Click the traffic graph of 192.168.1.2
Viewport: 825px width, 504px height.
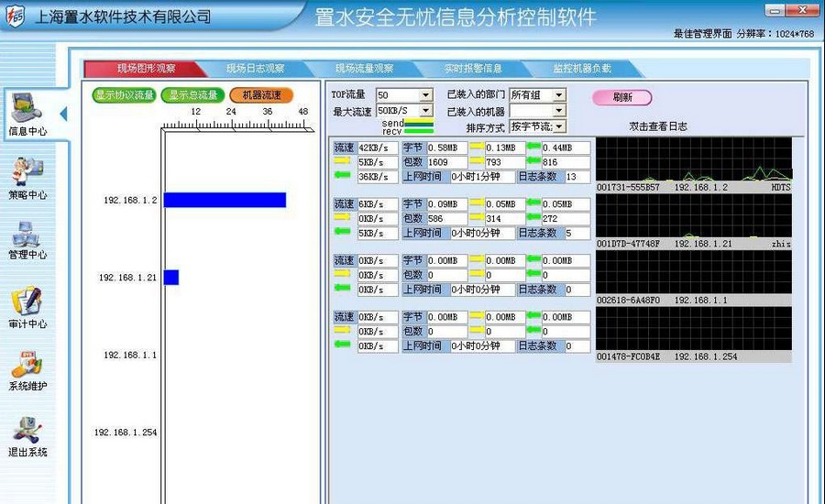coord(694,159)
